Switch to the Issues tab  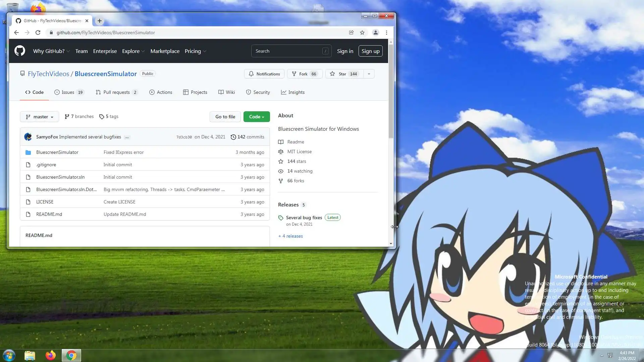[x=69, y=92]
